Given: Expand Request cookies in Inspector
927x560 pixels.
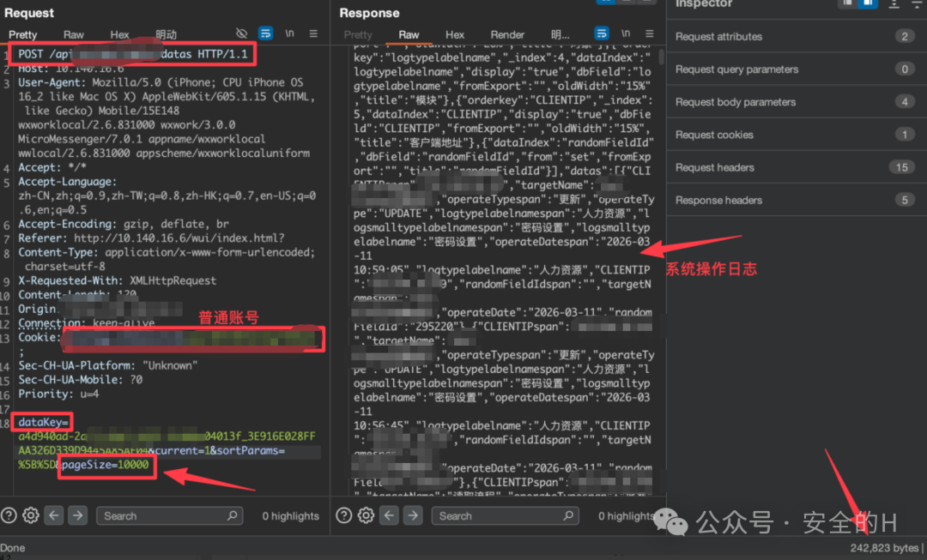Looking at the screenshot, I should (x=796, y=135).
